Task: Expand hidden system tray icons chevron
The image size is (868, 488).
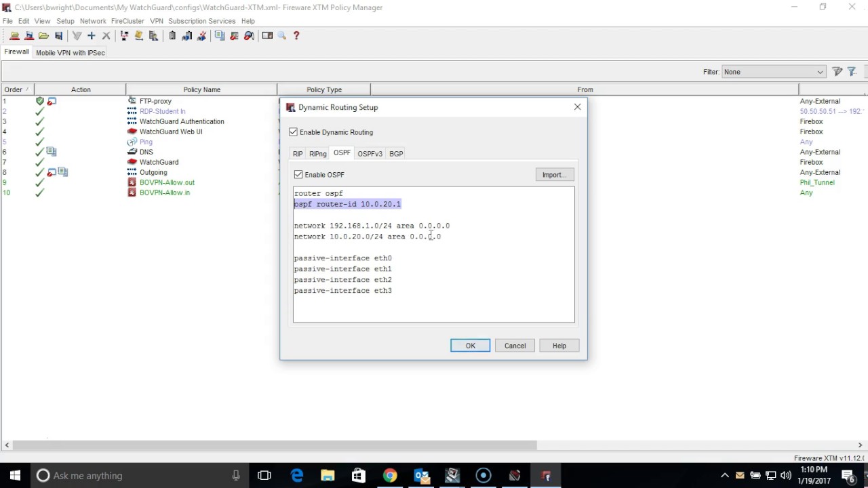Action: [x=724, y=476]
